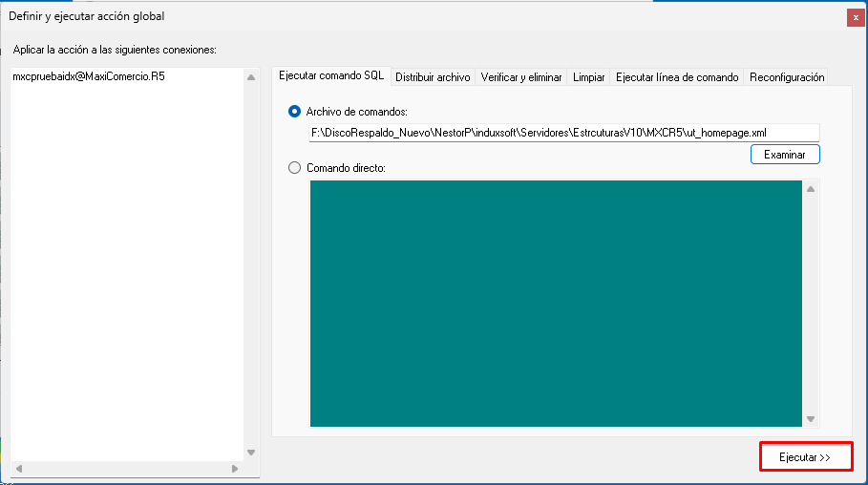The width and height of the screenshot is (868, 485).
Task: Switch to Ejecutar línea de comando tab
Action: [x=677, y=77]
